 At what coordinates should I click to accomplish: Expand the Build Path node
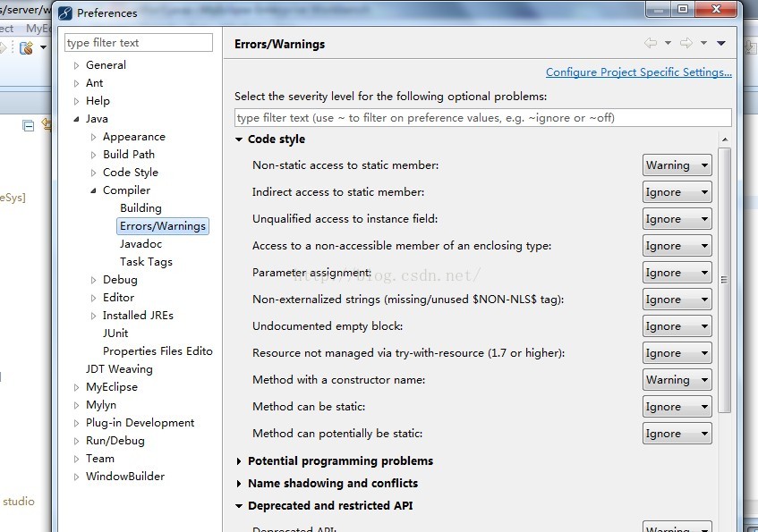[x=93, y=155]
